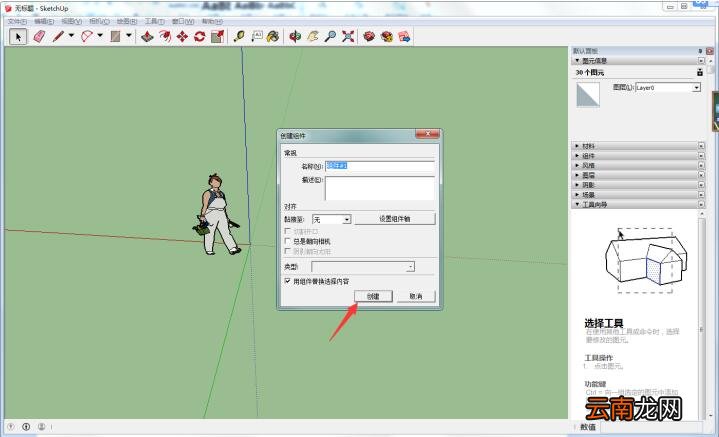Click the entity material swatch thumbnail
The height and width of the screenshot is (437, 719).
pos(588,95)
